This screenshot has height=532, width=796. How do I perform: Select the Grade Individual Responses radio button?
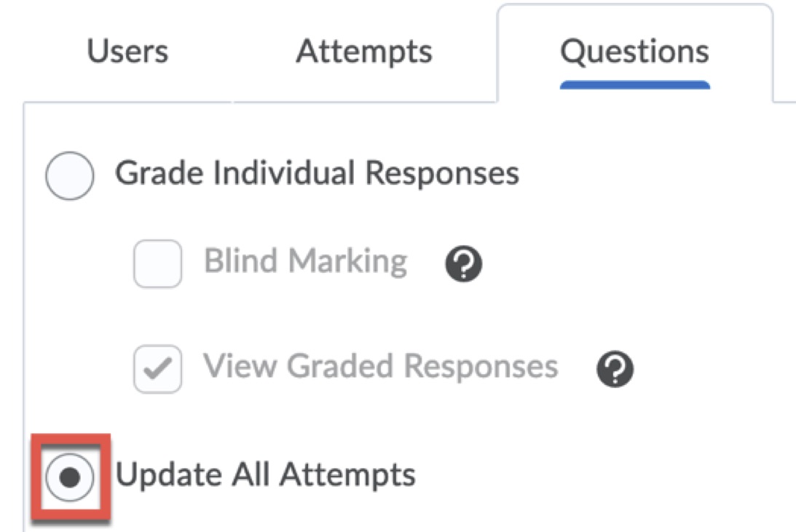[x=69, y=176]
